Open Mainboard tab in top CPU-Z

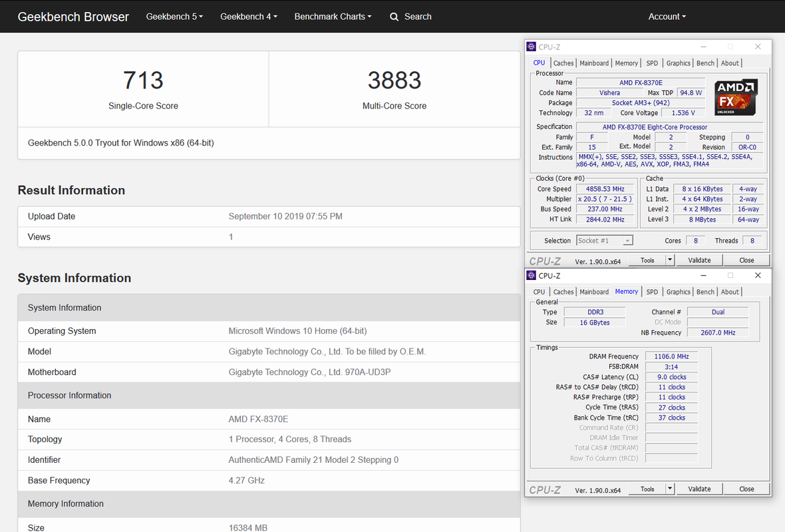coord(594,63)
